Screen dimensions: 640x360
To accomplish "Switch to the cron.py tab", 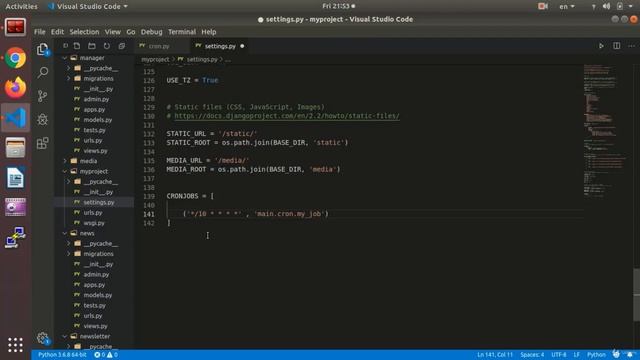I will 159,46.
